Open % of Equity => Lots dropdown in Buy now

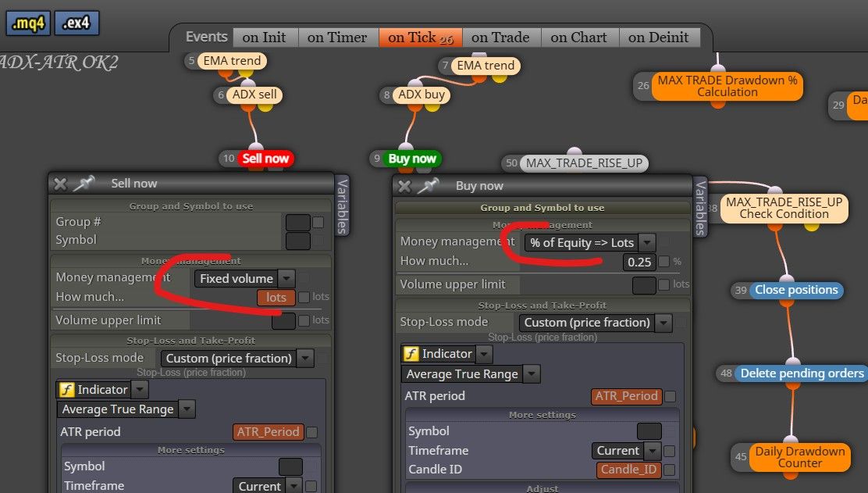[x=590, y=243]
